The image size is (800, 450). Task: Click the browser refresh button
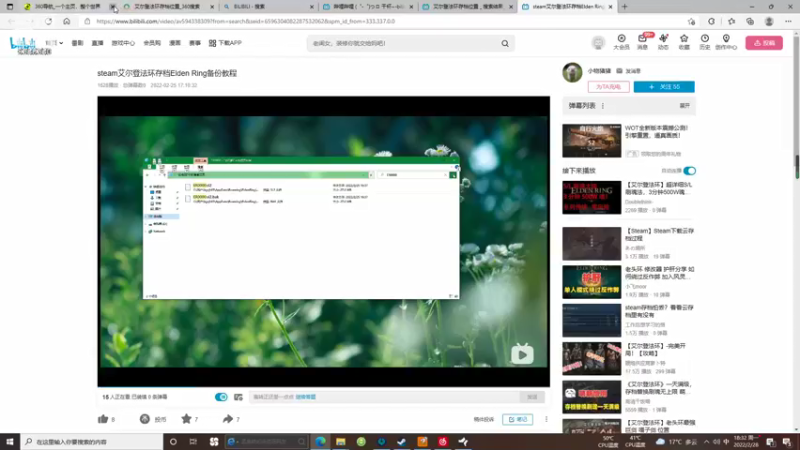tap(48, 21)
